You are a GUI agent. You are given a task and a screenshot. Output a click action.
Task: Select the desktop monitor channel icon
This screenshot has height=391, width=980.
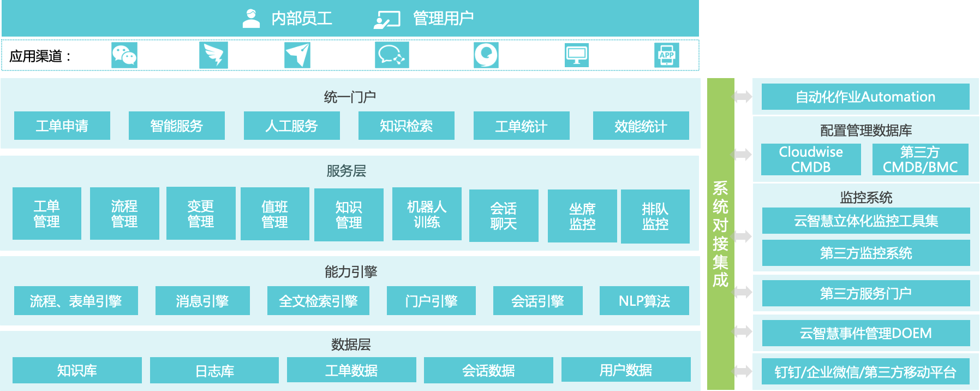576,55
